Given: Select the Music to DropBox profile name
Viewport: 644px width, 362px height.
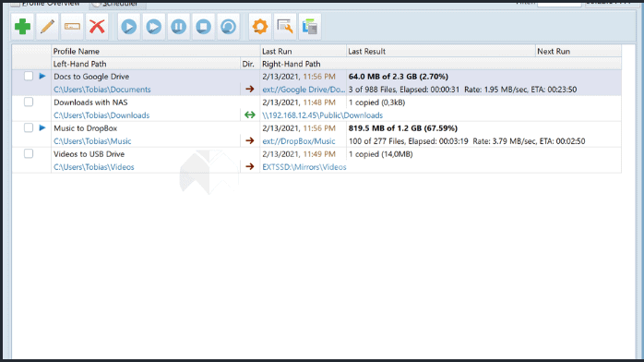Looking at the screenshot, I should 86,128.
